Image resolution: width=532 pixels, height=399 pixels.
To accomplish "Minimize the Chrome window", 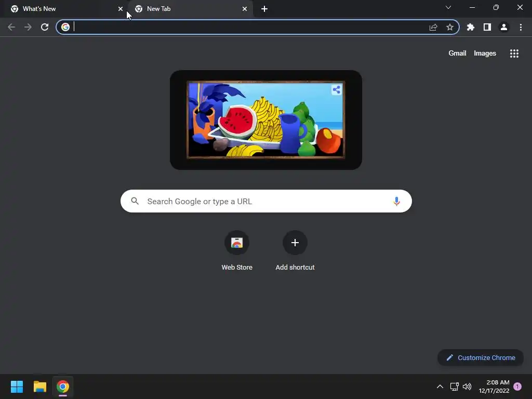I will pos(472,7).
